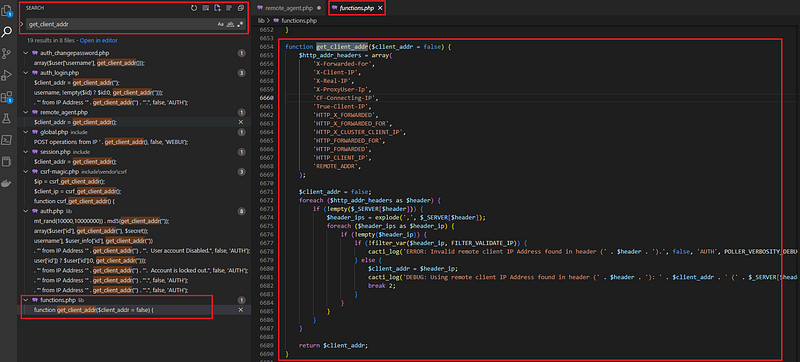The image size is (800, 362).
Task: Toggle Use Regular Expression option
Action: (x=240, y=24)
